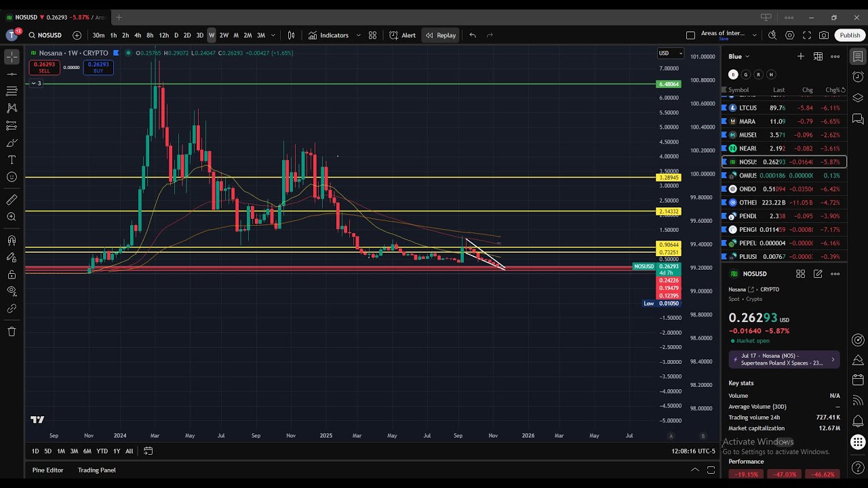Open watchlist three-dots settings menu

click(835, 56)
